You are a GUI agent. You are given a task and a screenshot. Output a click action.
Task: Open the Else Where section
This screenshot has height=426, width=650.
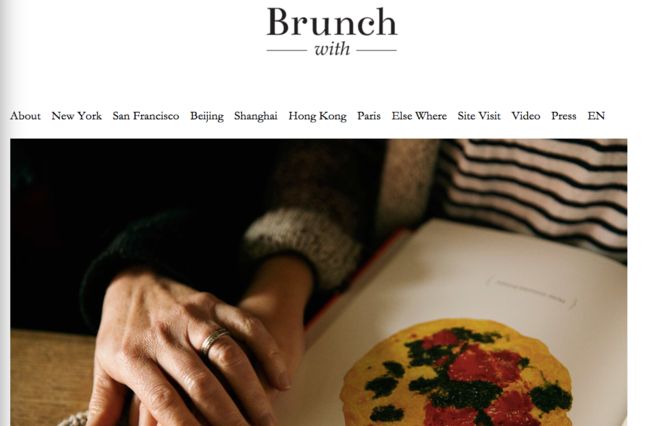[x=420, y=116]
